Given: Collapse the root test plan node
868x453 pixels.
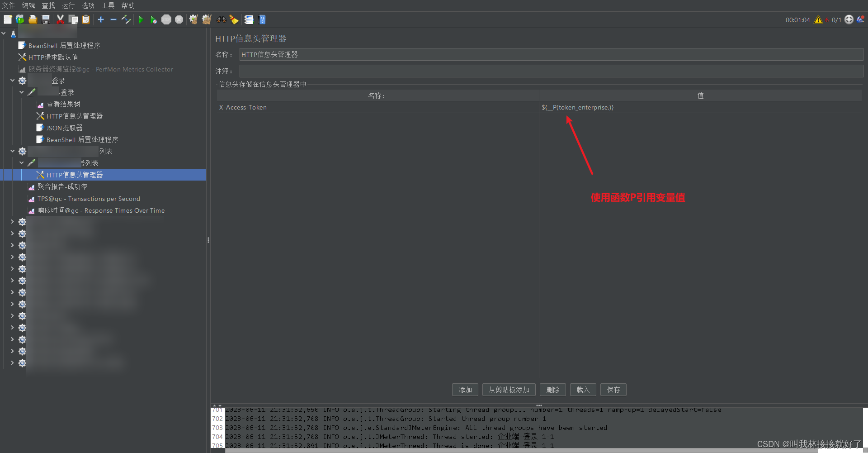Looking at the screenshot, I should click(x=4, y=33).
